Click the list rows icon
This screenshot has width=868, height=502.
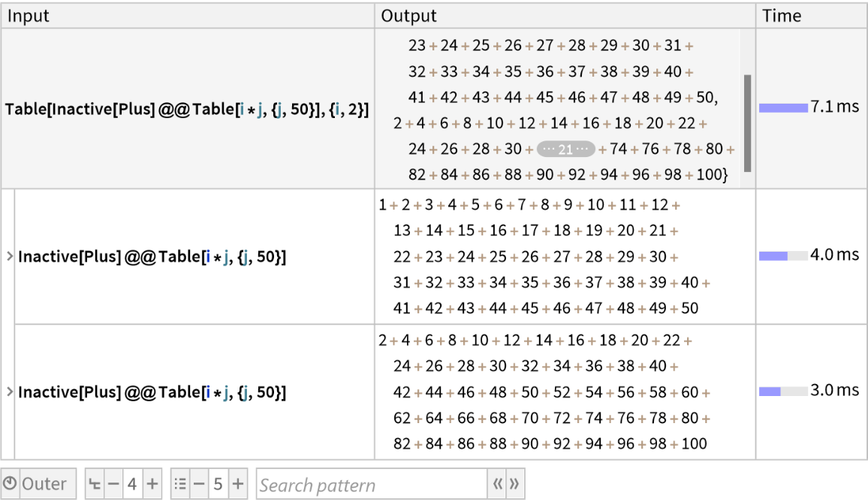click(180, 484)
